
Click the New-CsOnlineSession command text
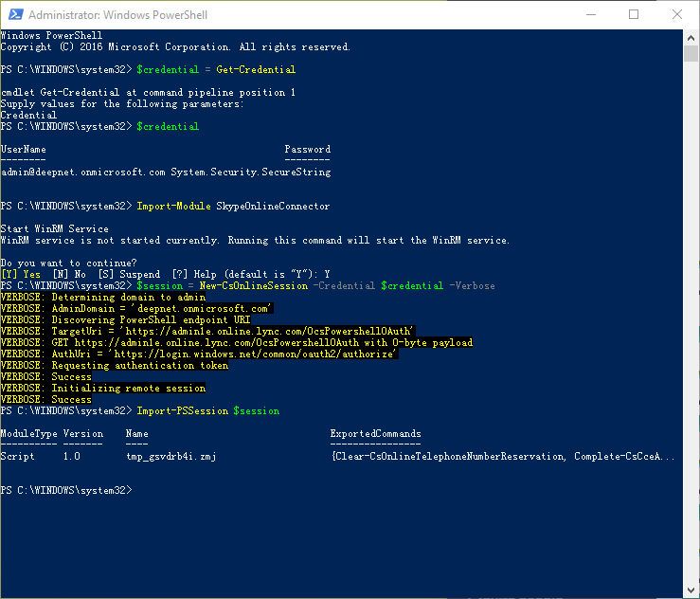click(254, 285)
